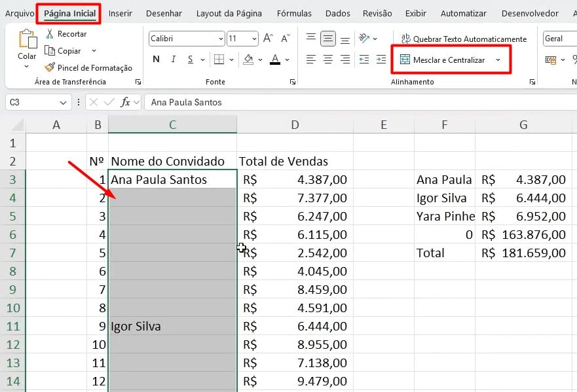Open Colar dropdown arrow
This screenshot has width=577, height=392.
[x=27, y=67]
